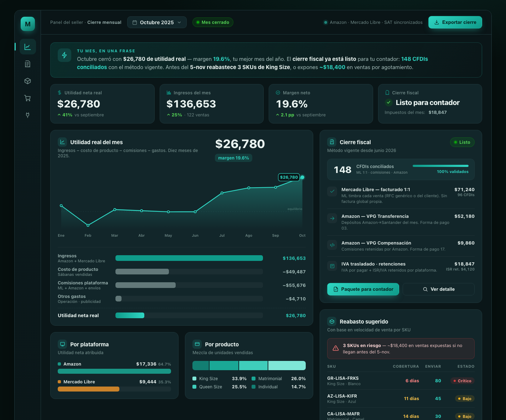Select the AZ-LISA-KIFR SKU row name
The height and width of the screenshot is (420, 506).
click(x=342, y=396)
